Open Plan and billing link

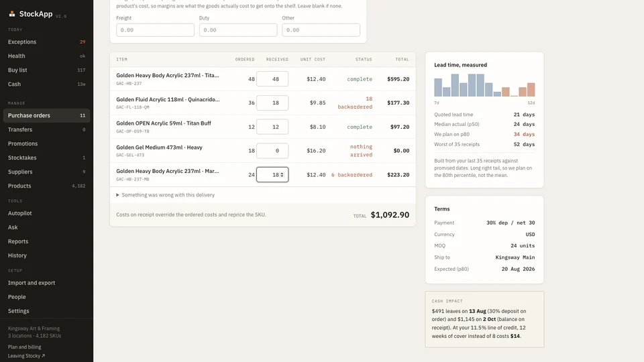click(x=25, y=347)
